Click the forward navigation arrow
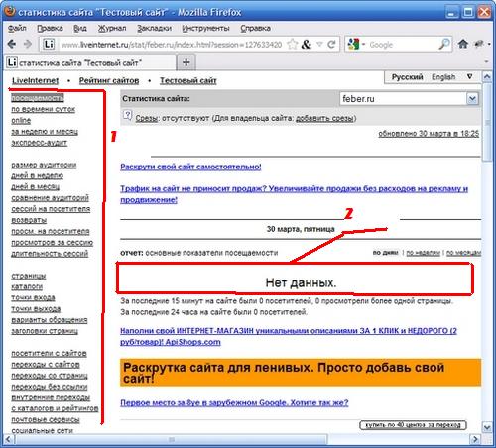496x448 pixels. point(28,44)
